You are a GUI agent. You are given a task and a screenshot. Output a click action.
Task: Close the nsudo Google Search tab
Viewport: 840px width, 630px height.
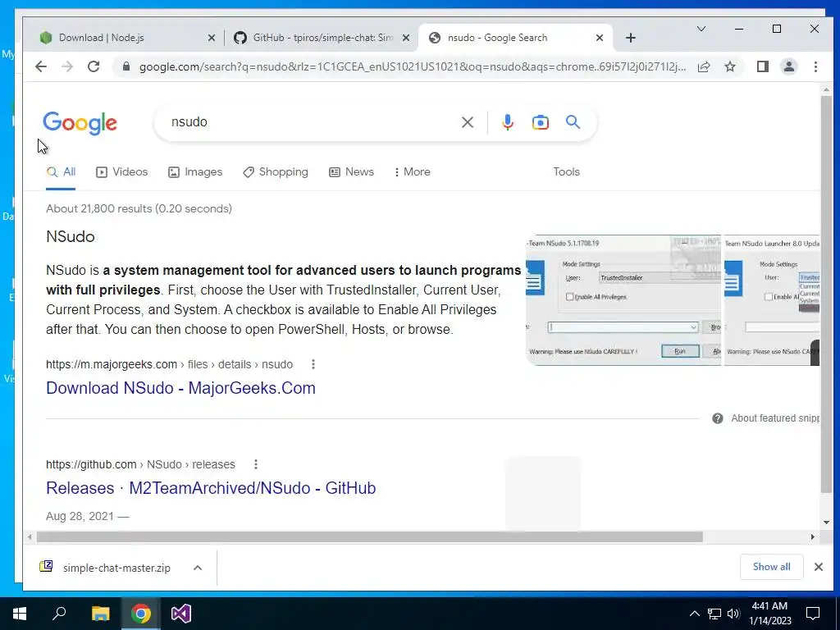click(600, 38)
